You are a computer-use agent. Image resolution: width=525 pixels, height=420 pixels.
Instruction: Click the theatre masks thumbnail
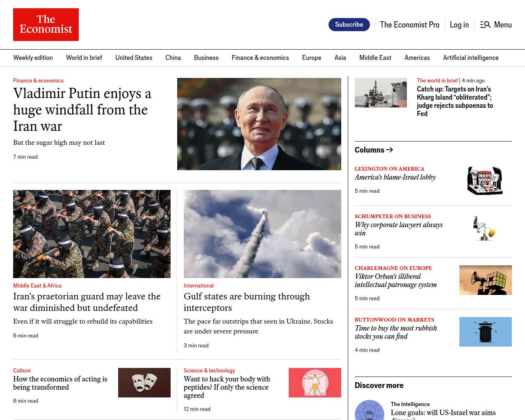144,383
